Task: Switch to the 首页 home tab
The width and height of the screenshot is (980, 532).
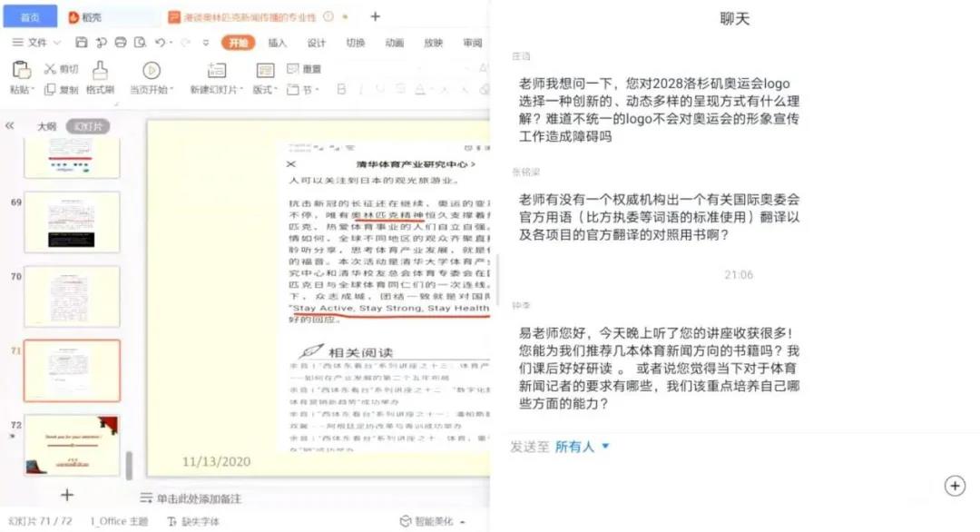Action: [30, 17]
